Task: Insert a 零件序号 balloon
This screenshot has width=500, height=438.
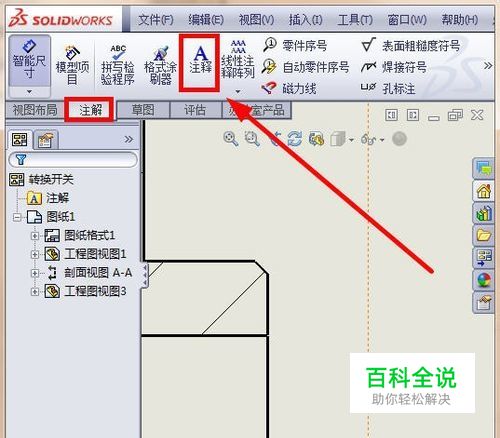Action: point(295,45)
